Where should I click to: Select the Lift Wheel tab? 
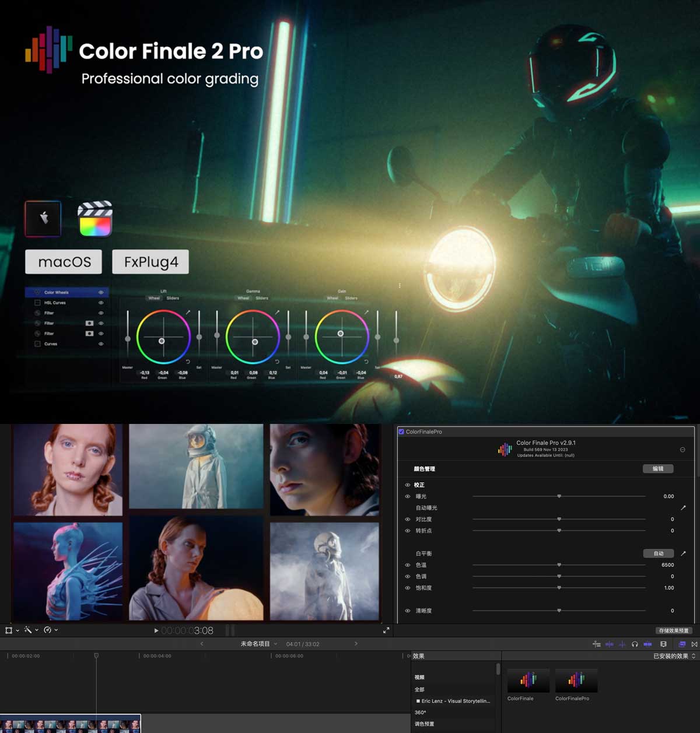click(x=154, y=298)
